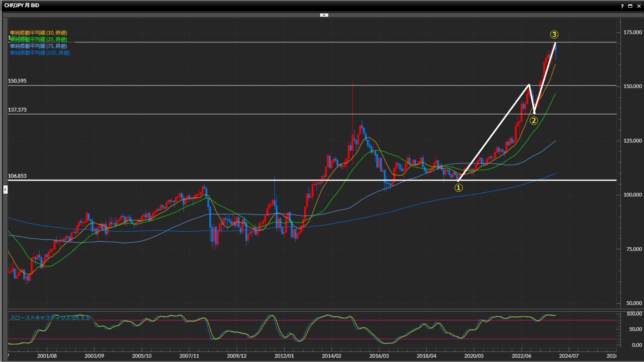Expand the top toolbar dropdown arrow
Screen dimensions: 644x362
(324, 15)
